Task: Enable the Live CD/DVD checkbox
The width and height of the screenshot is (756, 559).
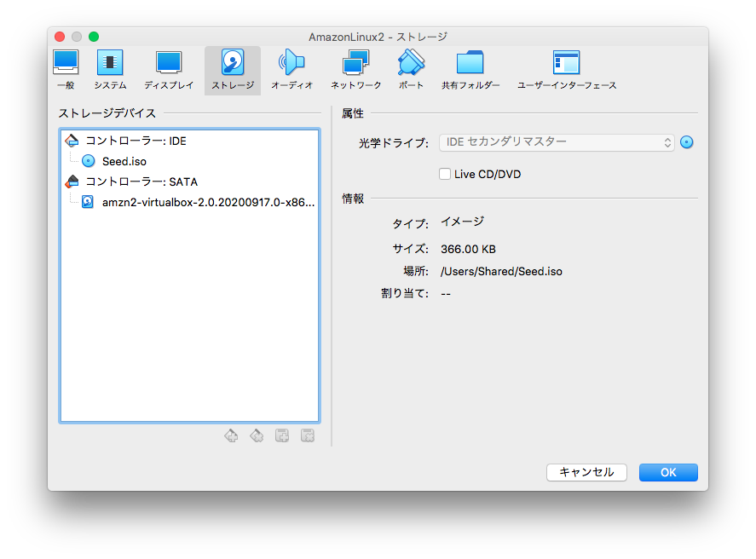Action: click(444, 174)
